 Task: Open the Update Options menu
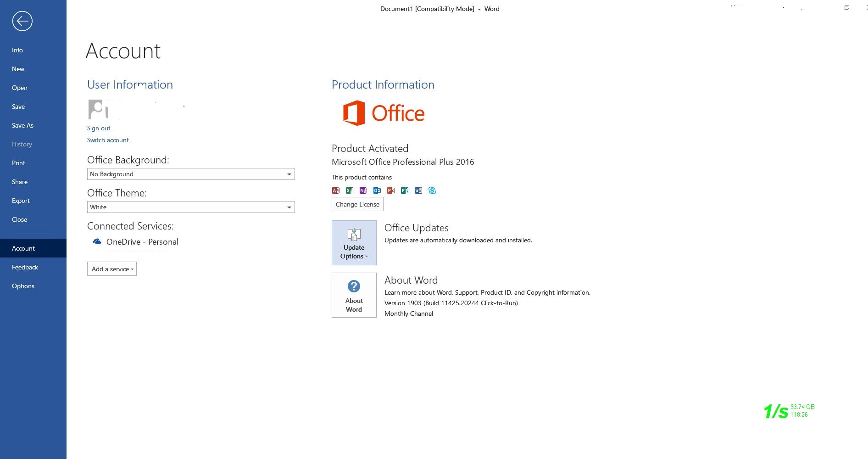tap(354, 243)
